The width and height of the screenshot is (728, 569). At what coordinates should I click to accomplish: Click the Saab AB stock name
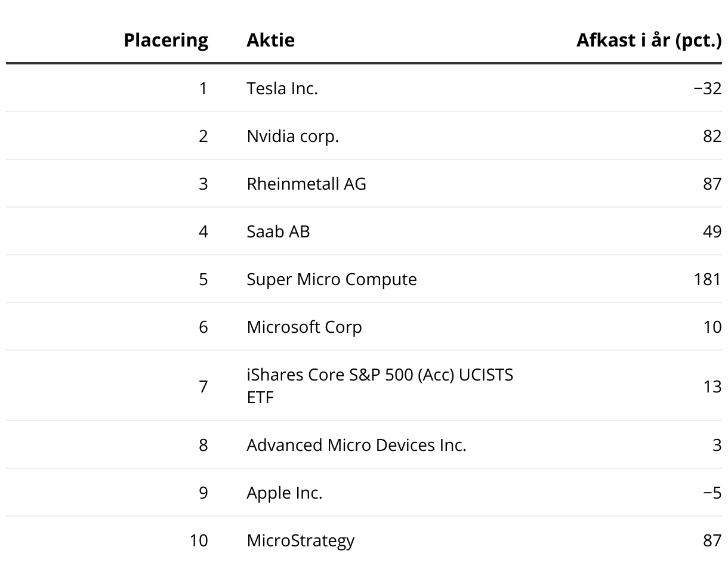click(x=278, y=231)
